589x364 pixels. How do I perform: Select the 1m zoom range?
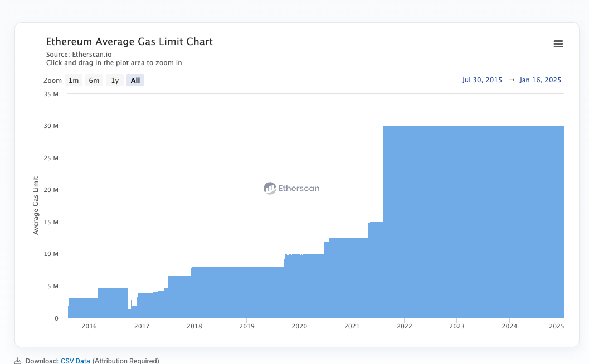(x=74, y=80)
